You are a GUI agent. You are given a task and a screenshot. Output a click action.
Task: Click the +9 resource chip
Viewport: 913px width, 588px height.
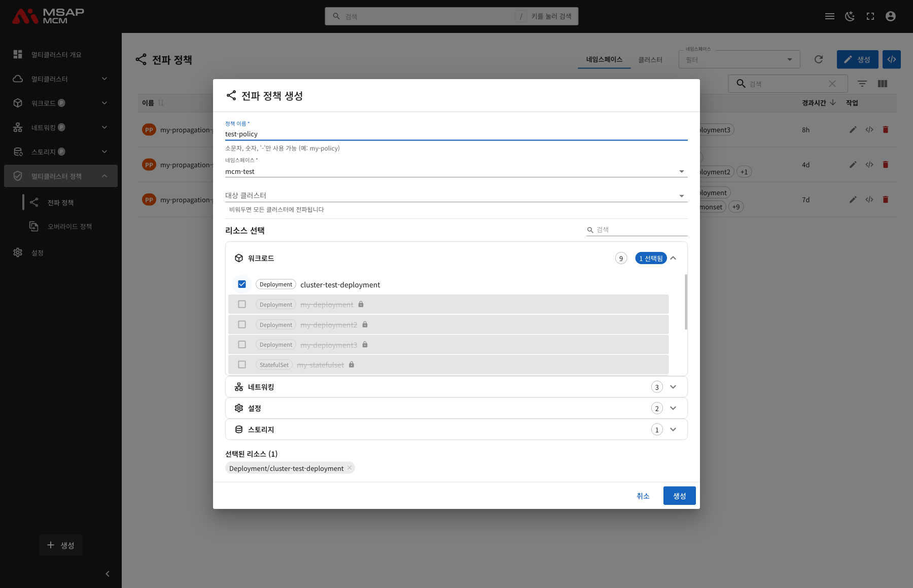[x=736, y=207]
